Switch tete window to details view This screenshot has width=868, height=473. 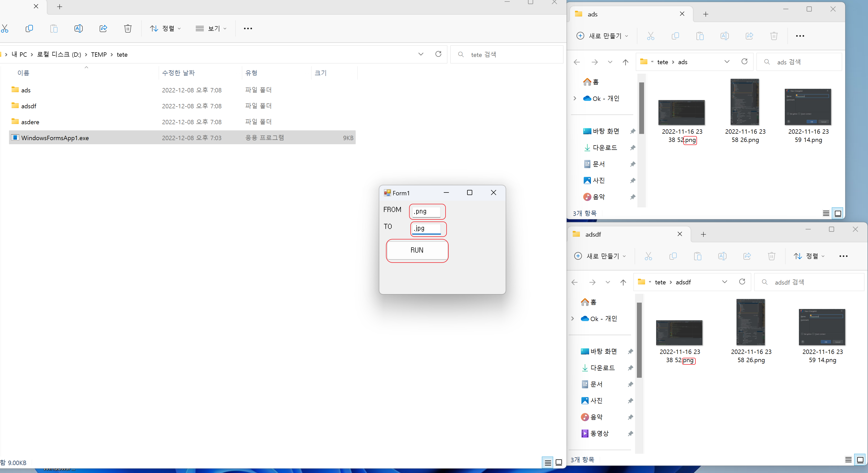point(548,462)
